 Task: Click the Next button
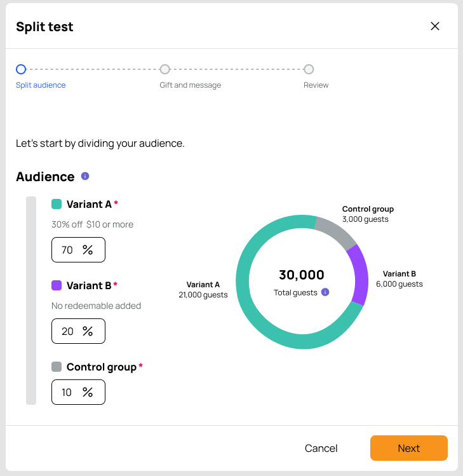pos(408,448)
